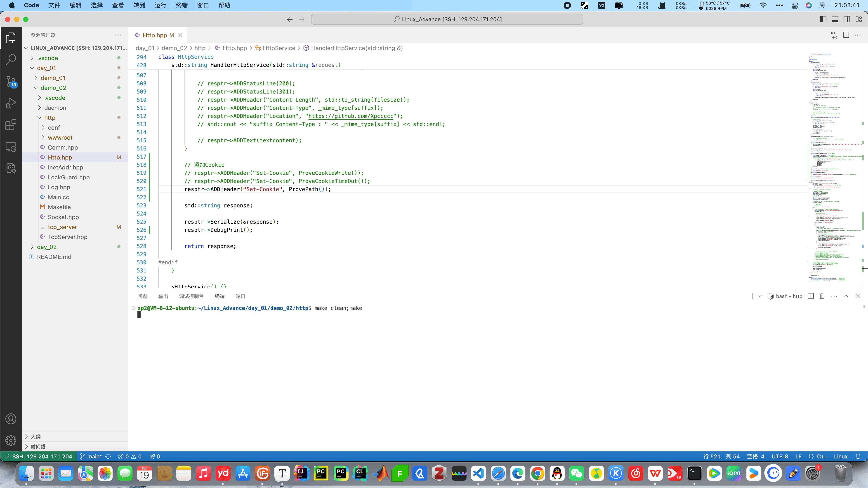Expand the wwwroot folder
Screen dimensions: 868x488
click(x=60, y=137)
